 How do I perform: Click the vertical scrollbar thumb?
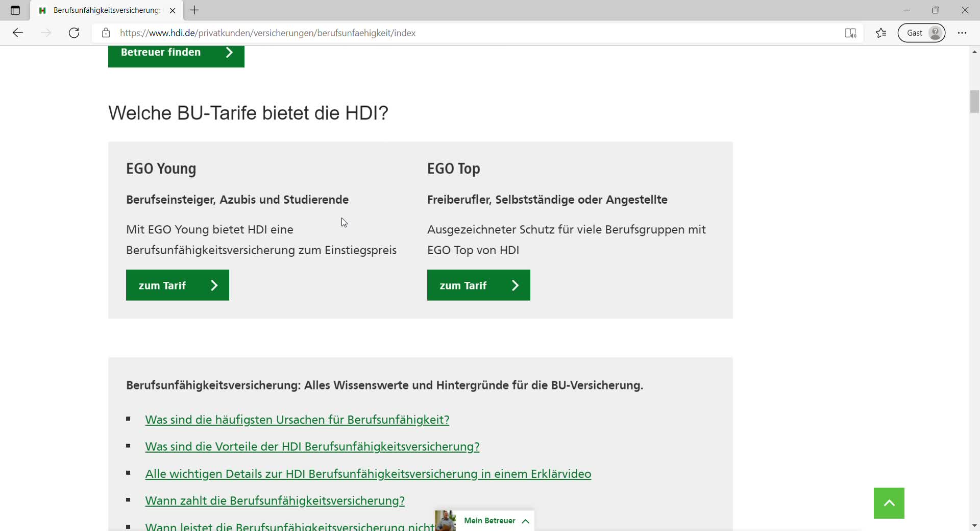tap(974, 101)
